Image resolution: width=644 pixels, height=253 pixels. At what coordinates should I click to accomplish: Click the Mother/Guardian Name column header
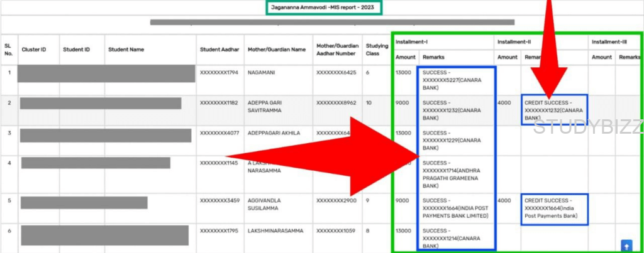pyautogui.click(x=276, y=49)
